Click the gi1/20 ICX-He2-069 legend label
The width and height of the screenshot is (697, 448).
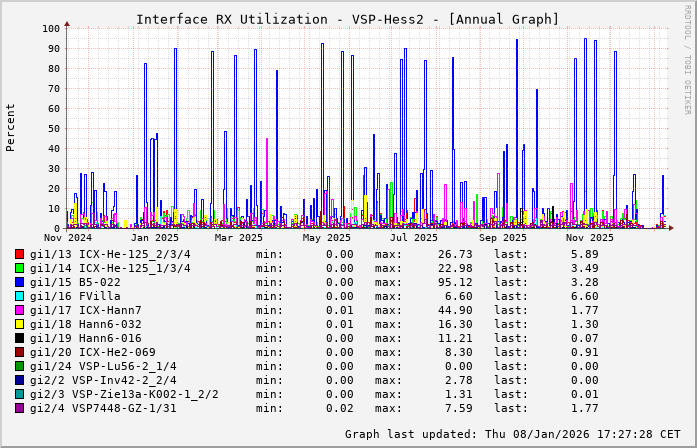pyautogui.click(x=92, y=352)
